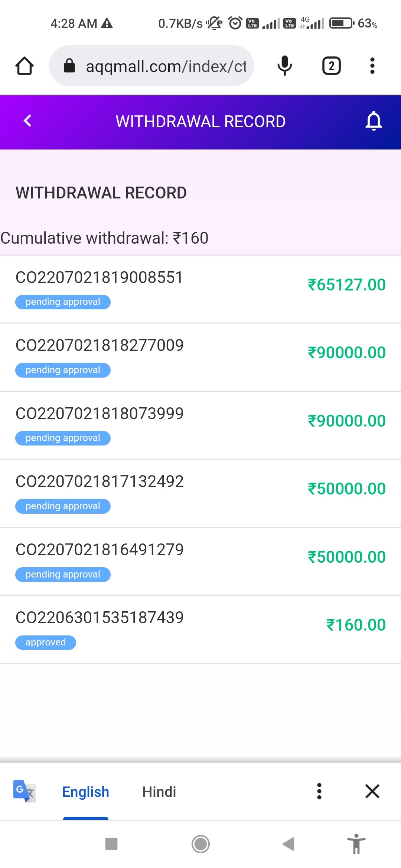The width and height of the screenshot is (401, 868).
Task: Open withdrawal record CO2207021819008551
Action: (100, 277)
